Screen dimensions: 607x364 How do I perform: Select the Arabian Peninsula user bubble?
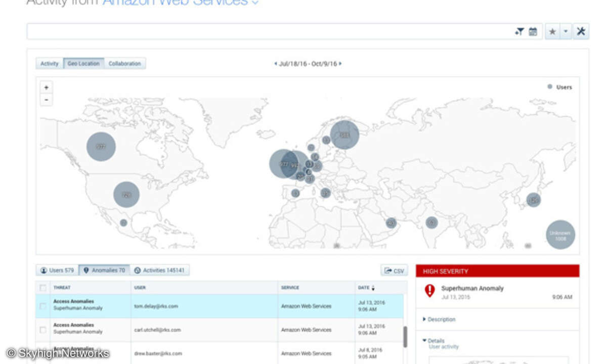click(x=391, y=223)
